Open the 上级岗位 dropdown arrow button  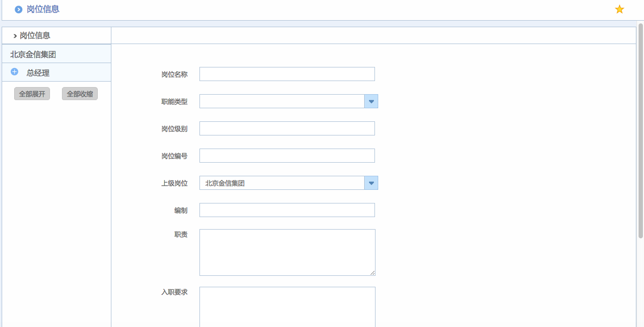coord(371,183)
